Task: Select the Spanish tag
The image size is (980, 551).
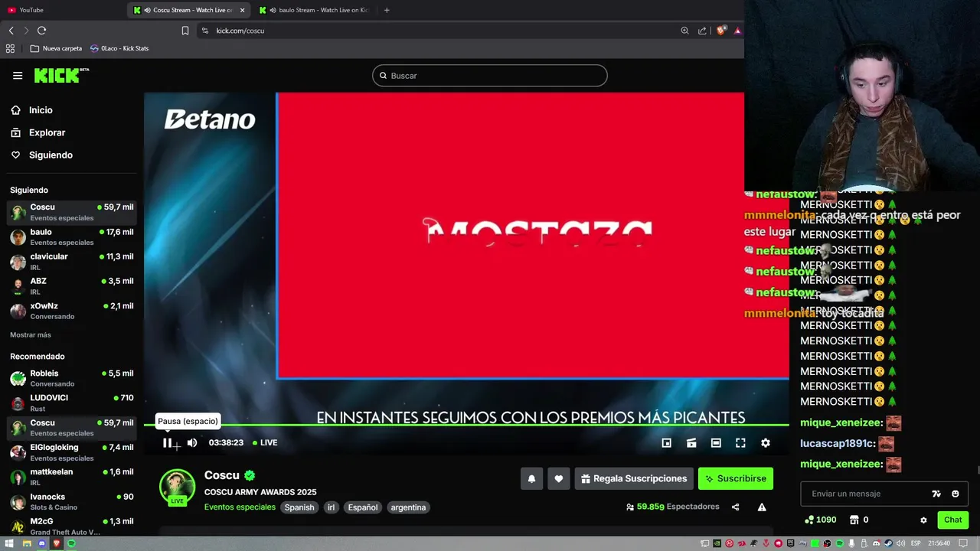Action: coord(299,507)
